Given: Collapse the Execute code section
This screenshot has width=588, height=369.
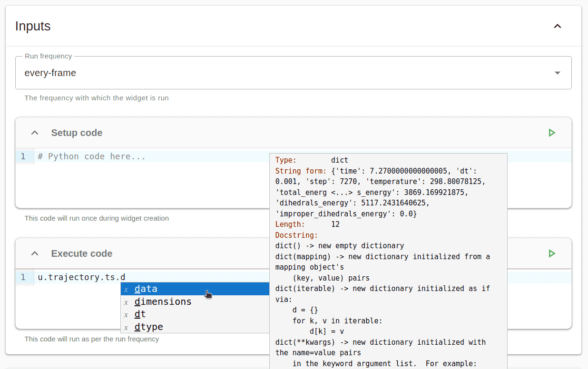Looking at the screenshot, I should click(x=34, y=253).
